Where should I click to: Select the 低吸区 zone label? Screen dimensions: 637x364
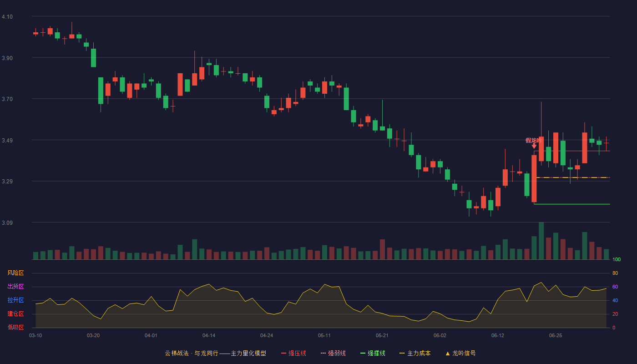click(16, 327)
